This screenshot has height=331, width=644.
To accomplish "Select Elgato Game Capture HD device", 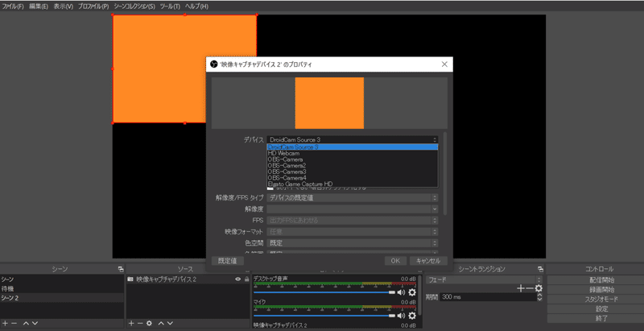I will 353,184.
